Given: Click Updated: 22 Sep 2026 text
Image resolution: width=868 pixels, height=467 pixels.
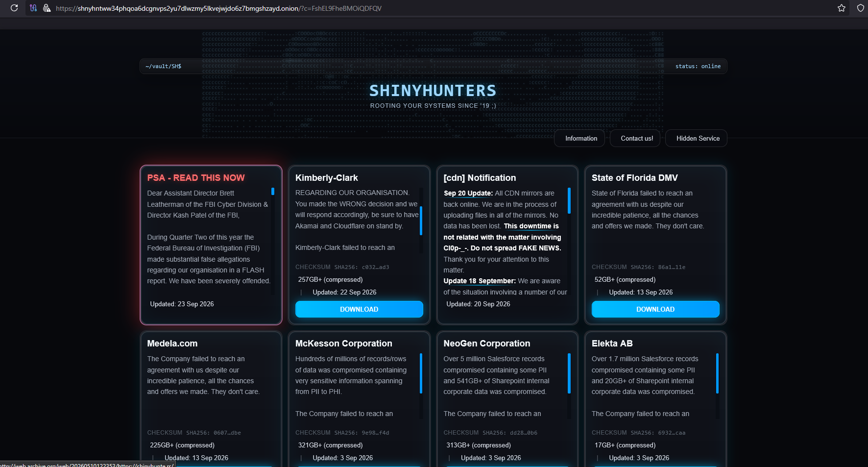Looking at the screenshot, I should click(x=344, y=292).
